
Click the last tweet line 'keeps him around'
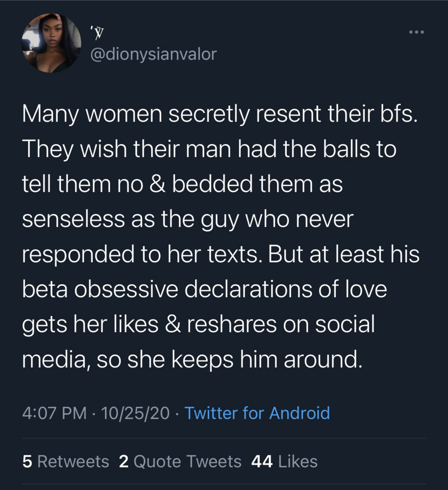tap(192, 360)
